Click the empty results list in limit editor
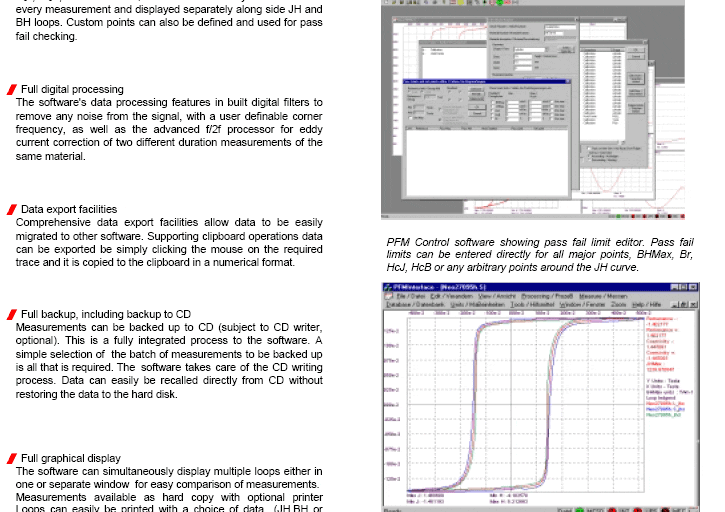 pyautogui.click(x=487, y=162)
